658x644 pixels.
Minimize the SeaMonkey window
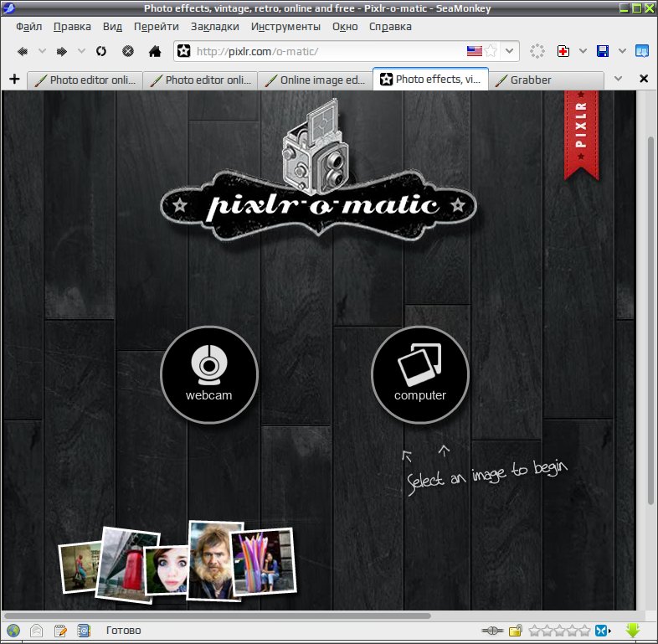625,8
